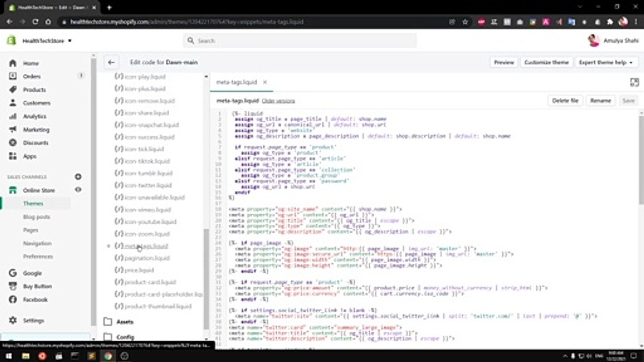
Task: Open the Products section
Action: coord(34,89)
